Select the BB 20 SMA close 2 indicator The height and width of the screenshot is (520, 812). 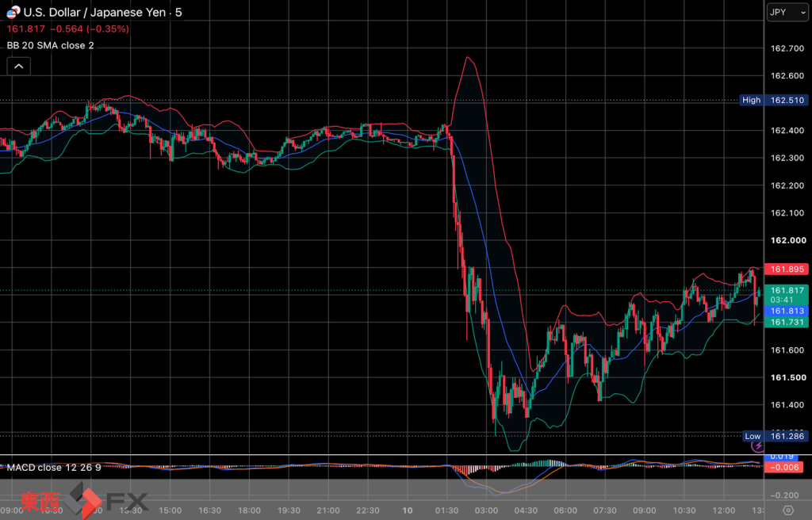click(50, 45)
